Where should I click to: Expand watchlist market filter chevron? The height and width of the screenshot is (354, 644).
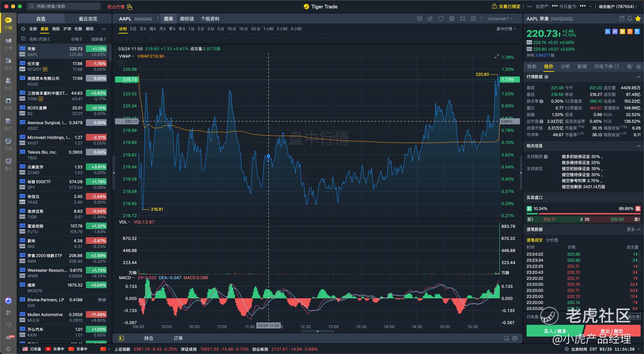click(104, 29)
